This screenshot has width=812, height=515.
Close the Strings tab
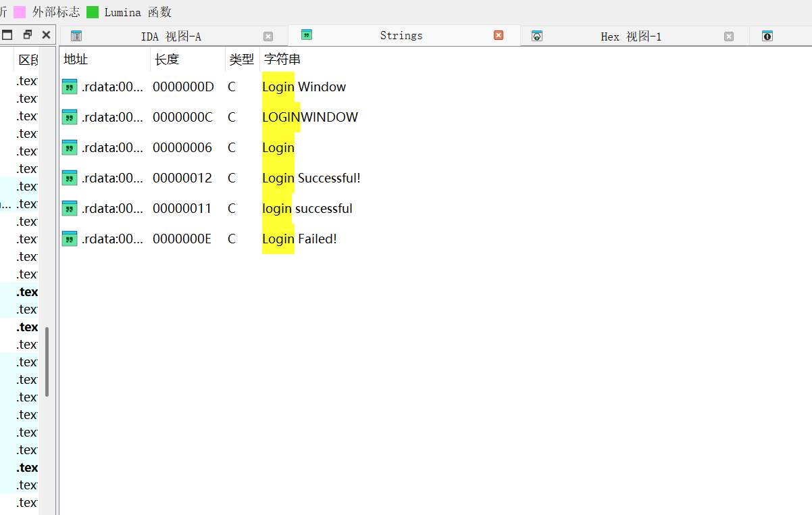pos(499,35)
